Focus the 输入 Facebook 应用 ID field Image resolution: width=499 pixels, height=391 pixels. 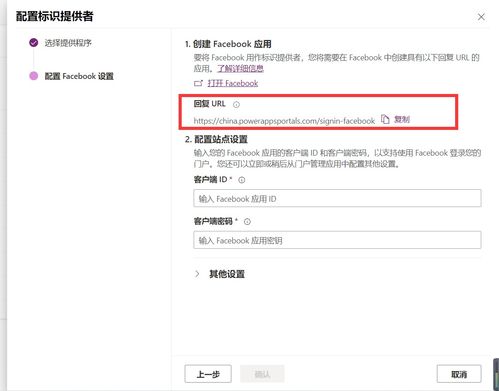coord(337,198)
